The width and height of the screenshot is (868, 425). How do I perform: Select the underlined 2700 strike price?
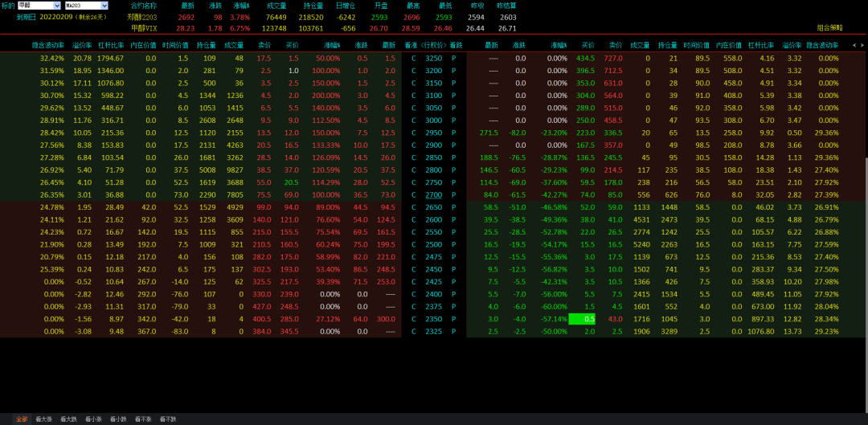click(433, 194)
